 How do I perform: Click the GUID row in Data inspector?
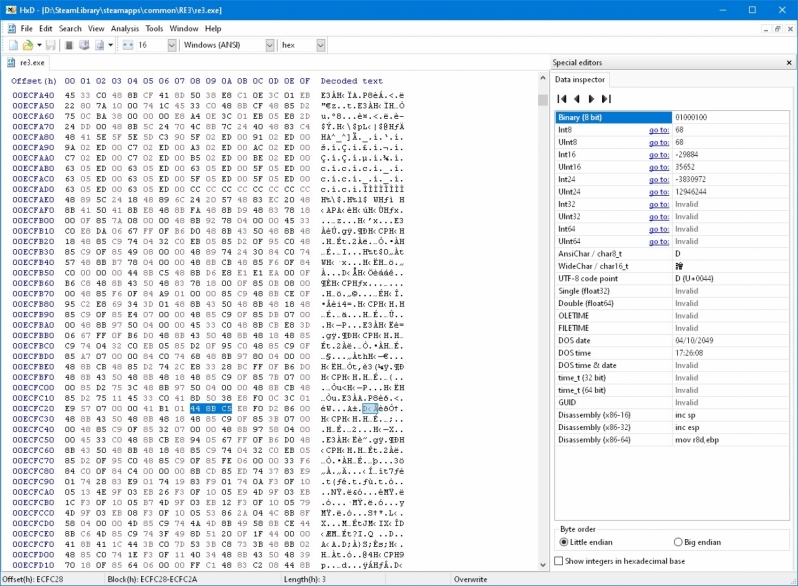[672, 403]
